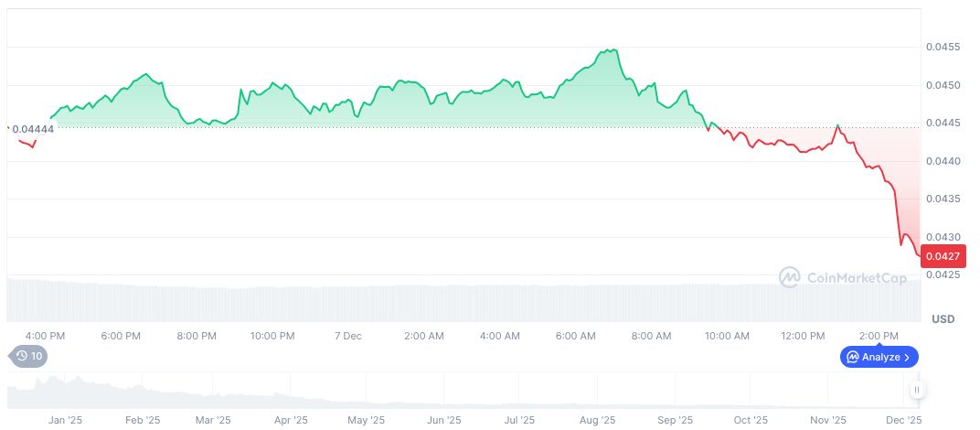980x430 pixels.
Task: Select the Nov '25 marker on the navigator
Action: pos(827,419)
